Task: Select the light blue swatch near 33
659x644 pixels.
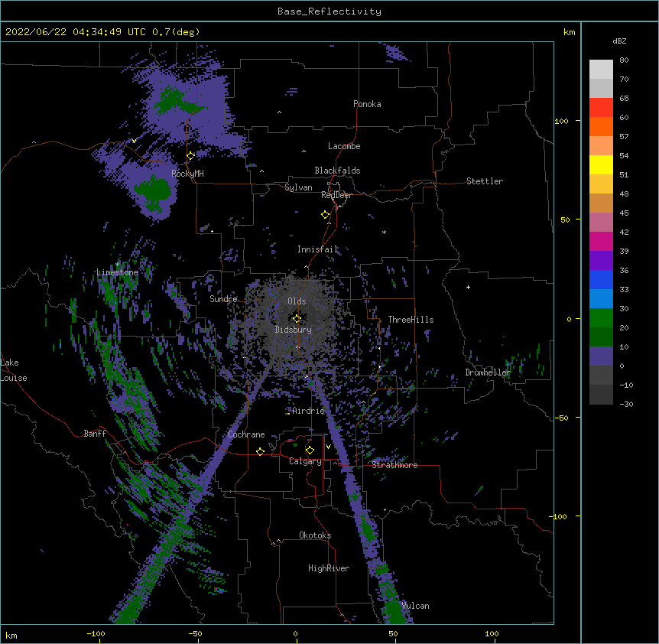Action: point(601,298)
